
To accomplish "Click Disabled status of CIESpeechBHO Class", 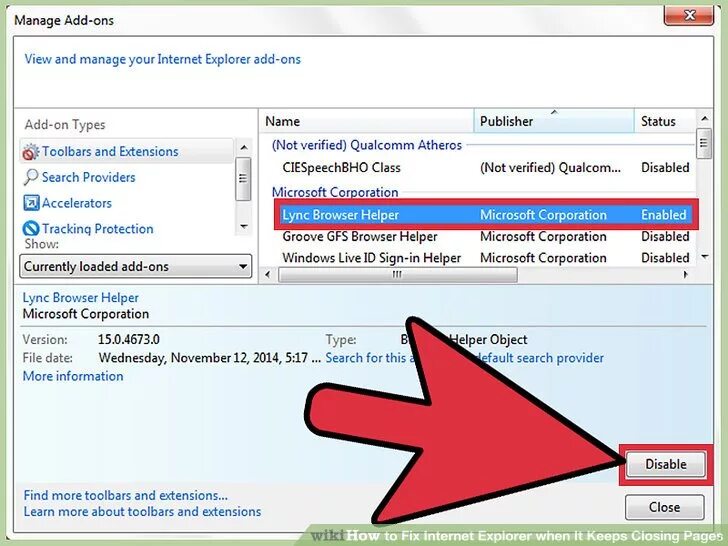I will click(x=665, y=168).
